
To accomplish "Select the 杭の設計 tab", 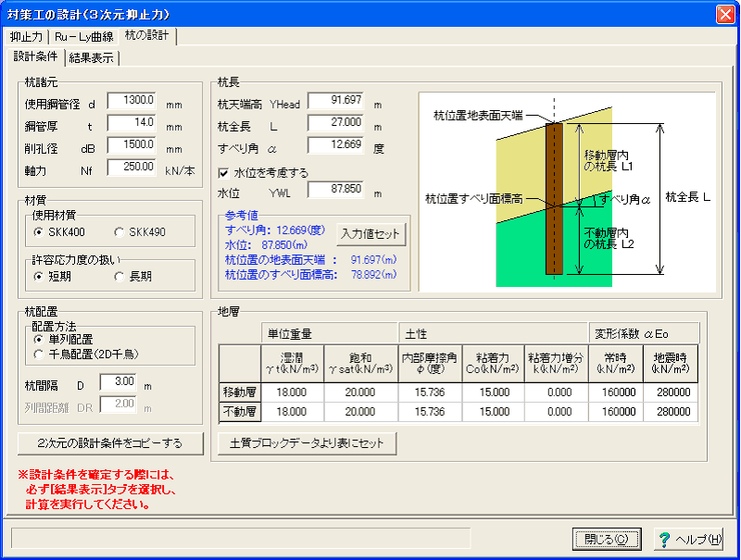I will [147, 35].
